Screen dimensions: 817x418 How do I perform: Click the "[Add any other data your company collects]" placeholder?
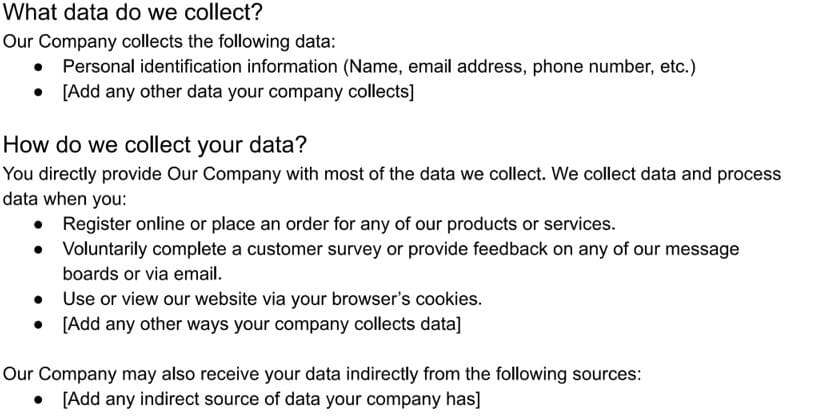(x=238, y=92)
